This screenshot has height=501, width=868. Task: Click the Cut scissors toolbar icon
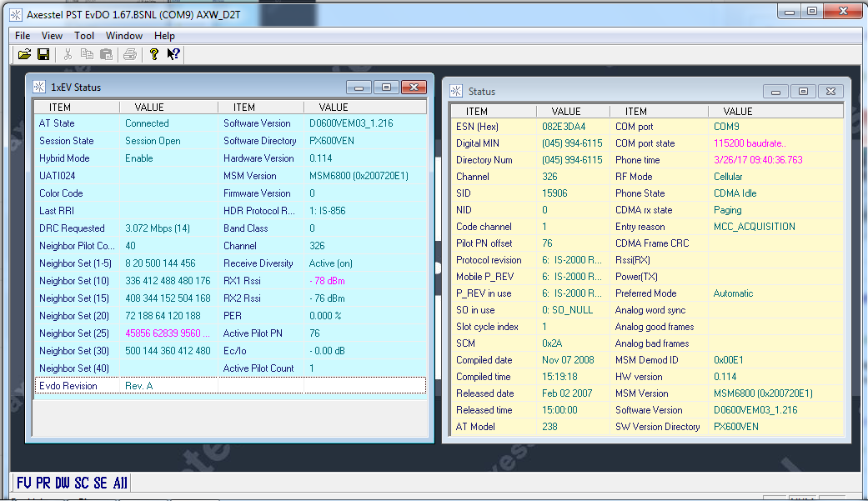point(68,54)
